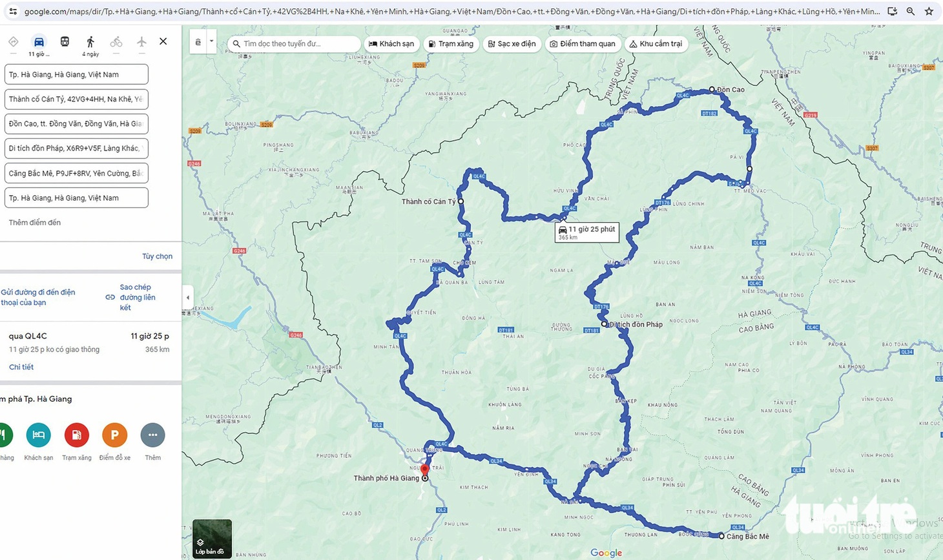943x560 pixels.
Task: Click the magnifier icon in route search
Action: coord(236,44)
